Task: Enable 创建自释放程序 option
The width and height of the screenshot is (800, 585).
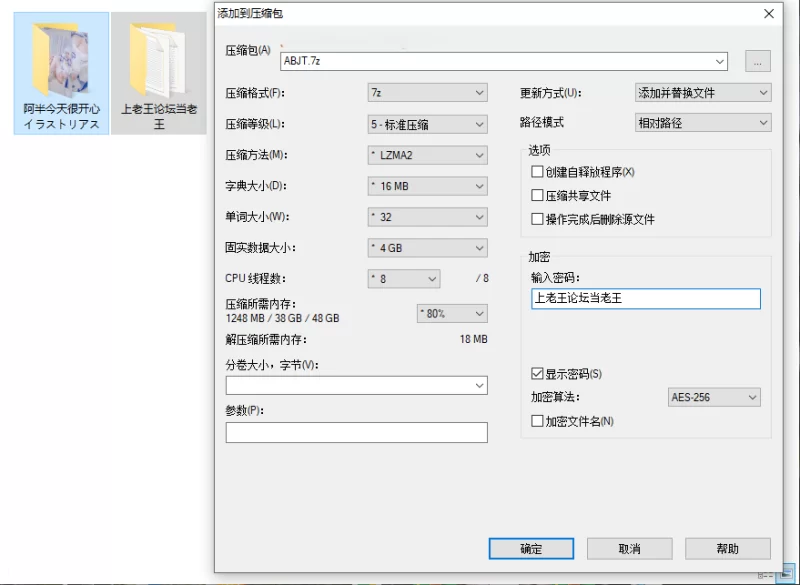Action: (x=537, y=170)
